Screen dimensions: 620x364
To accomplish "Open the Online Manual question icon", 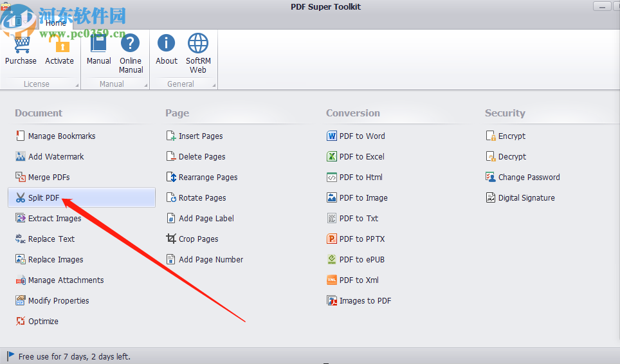I will pyautogui.click(x=131, y=44).
